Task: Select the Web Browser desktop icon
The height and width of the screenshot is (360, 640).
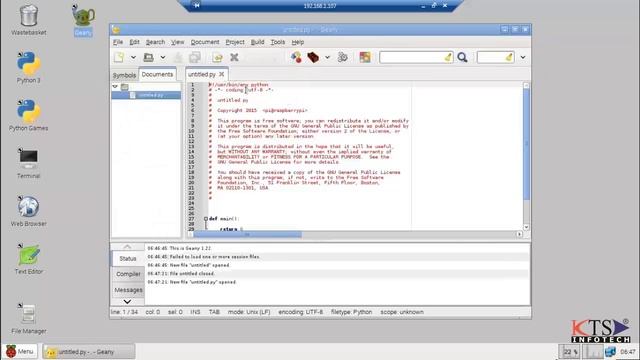Action: click(x=29, y=211)
